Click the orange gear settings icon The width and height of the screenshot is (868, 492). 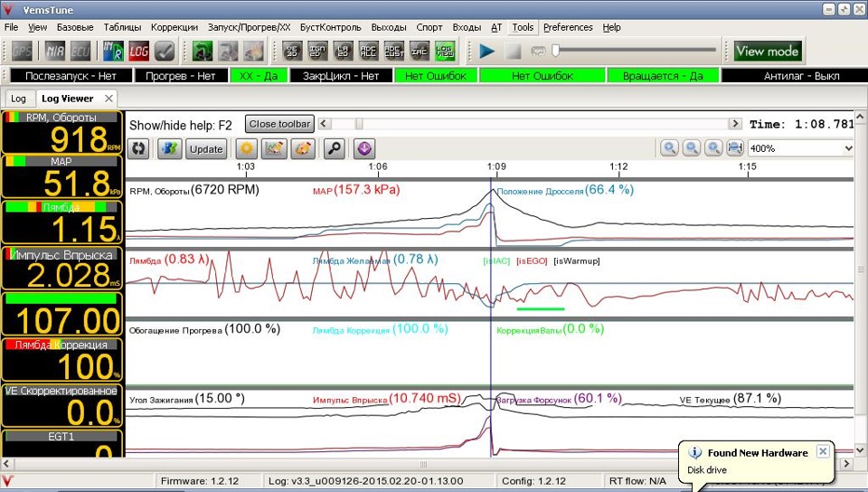point(246,149)
